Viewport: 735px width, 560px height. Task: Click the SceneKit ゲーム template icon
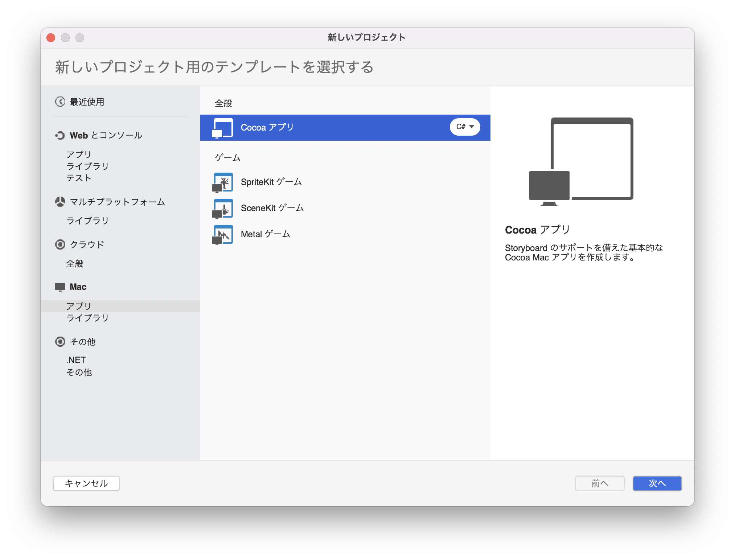pyautogui.click(x=222, y=209)
